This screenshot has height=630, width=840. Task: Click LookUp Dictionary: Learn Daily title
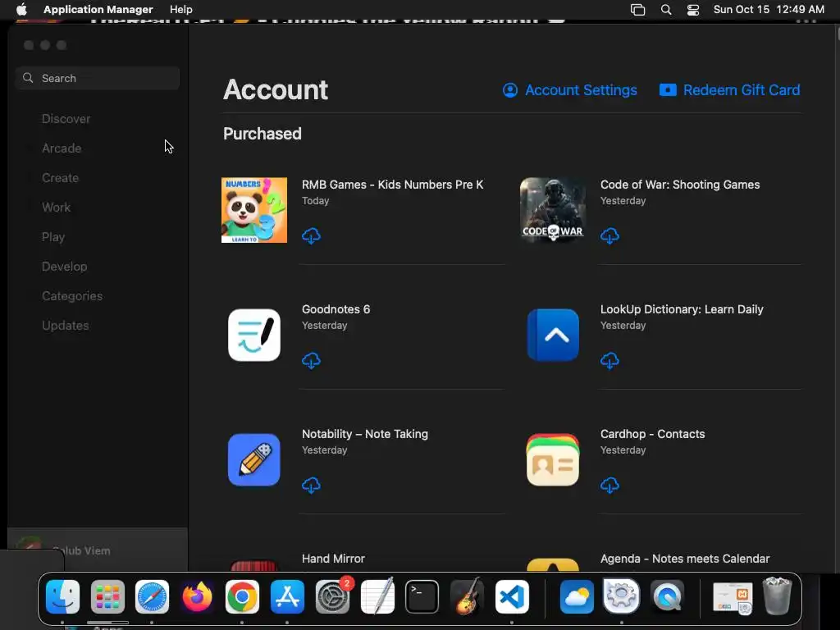[x=682, y=309]
